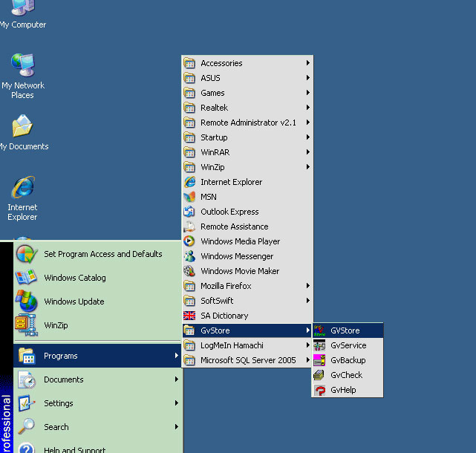This screenshot has height=453, width=476.
Task: Click the Windows Messenger icon
Action: tap(189, 256)
